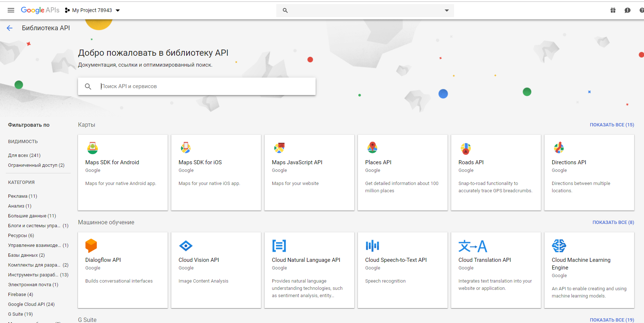Click the Google APIs logo
This screenshot has width=644, height=323.
[x=40, y=10]
